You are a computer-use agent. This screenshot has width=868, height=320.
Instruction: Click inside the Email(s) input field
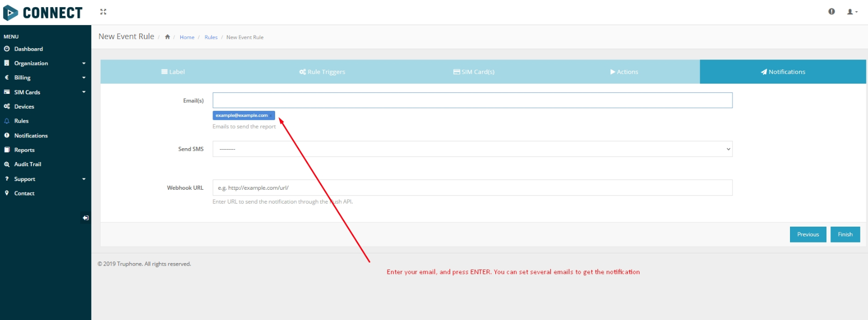[x=472, y=101]
